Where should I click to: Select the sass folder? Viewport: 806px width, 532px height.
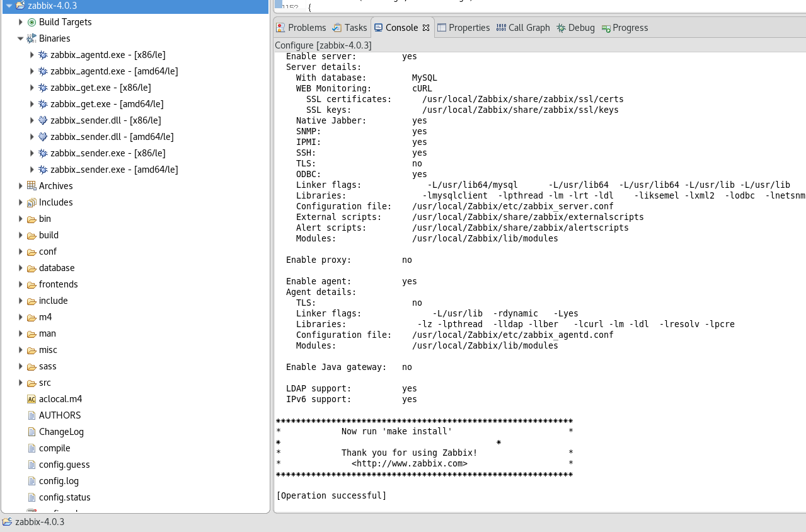point(48,366)
